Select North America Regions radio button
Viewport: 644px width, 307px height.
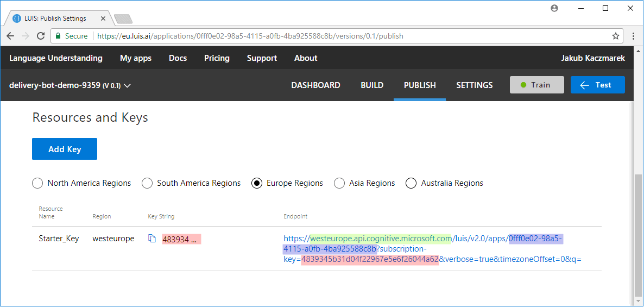coord(37,183)
